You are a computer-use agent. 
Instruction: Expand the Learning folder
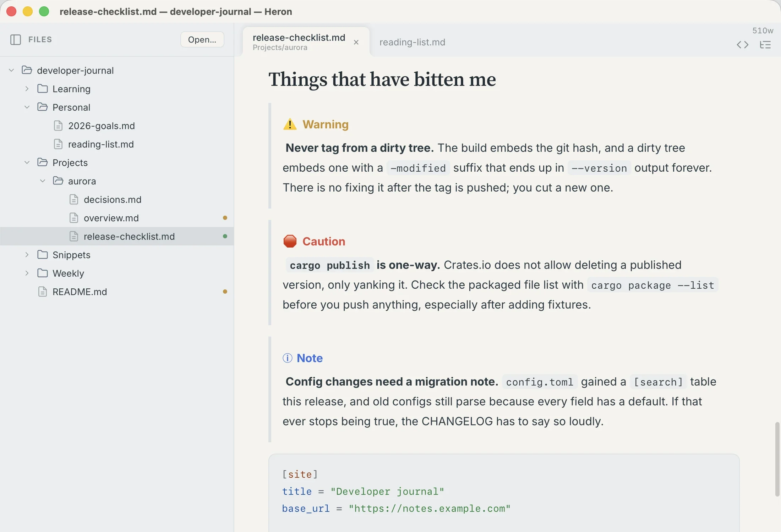tap(27, 89)
